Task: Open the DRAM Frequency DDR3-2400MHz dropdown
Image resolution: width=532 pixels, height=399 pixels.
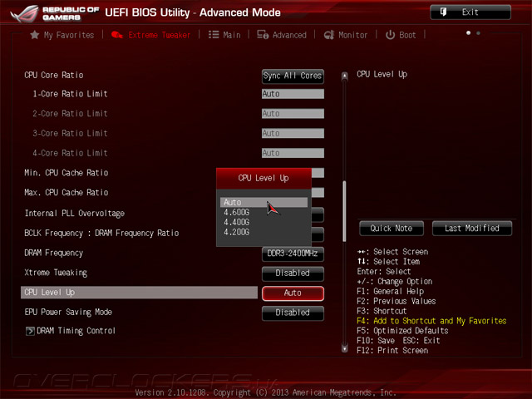Action: [293, 254]
